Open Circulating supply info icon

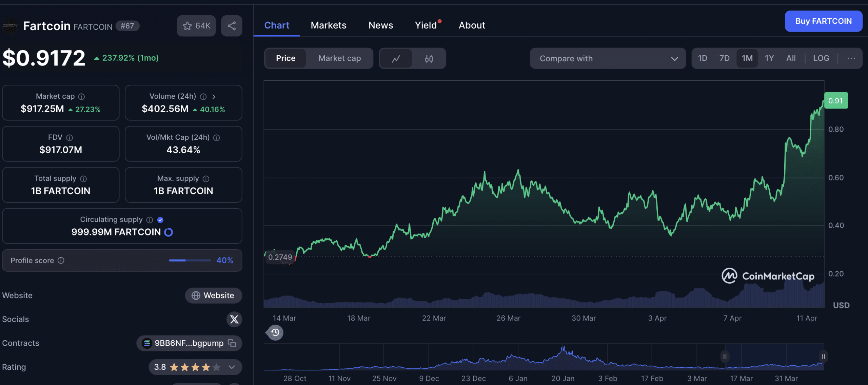click(150, 220)
